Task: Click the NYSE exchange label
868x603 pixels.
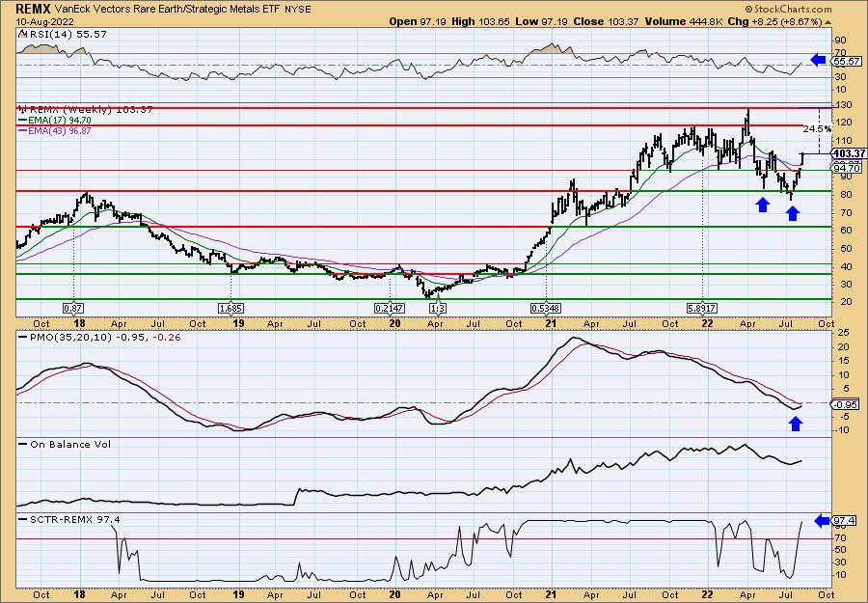Action: pyautogui.click(x=298, y=10)
